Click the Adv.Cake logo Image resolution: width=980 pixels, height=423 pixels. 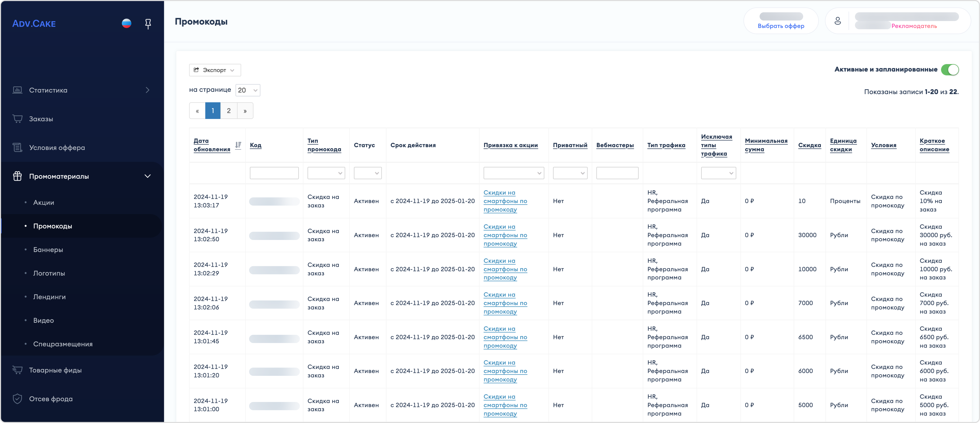pos(34,24)
